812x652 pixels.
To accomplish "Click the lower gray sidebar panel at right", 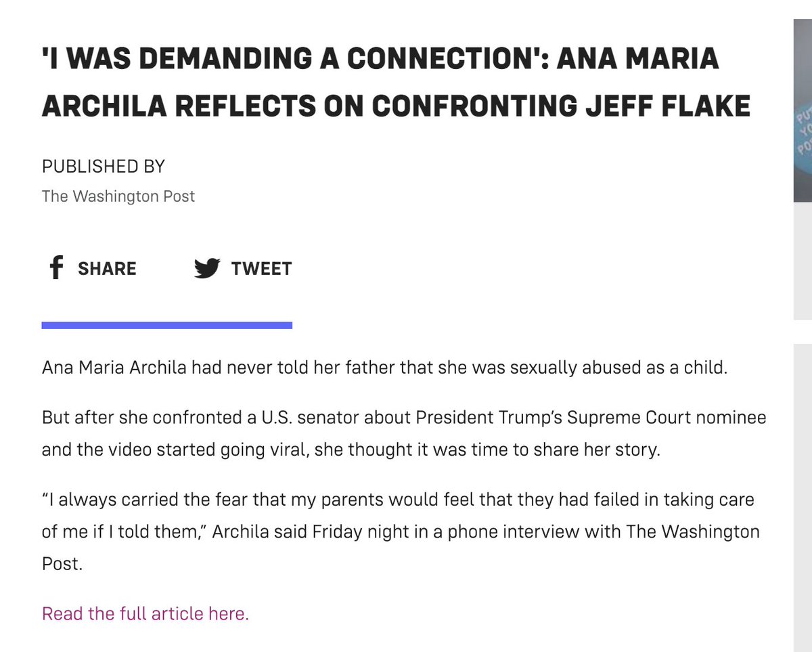I will [803, 494].
